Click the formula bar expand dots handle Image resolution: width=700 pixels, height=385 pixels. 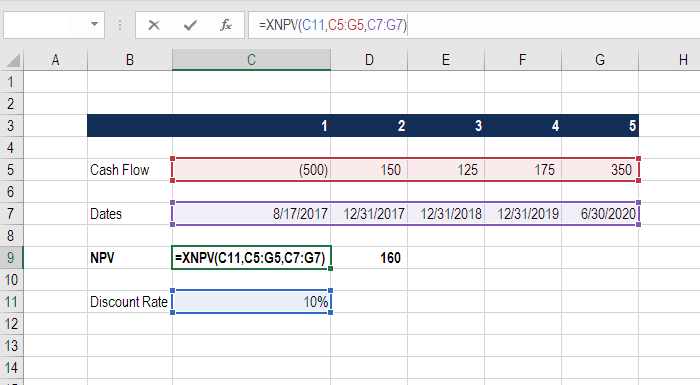click(120, 25)
